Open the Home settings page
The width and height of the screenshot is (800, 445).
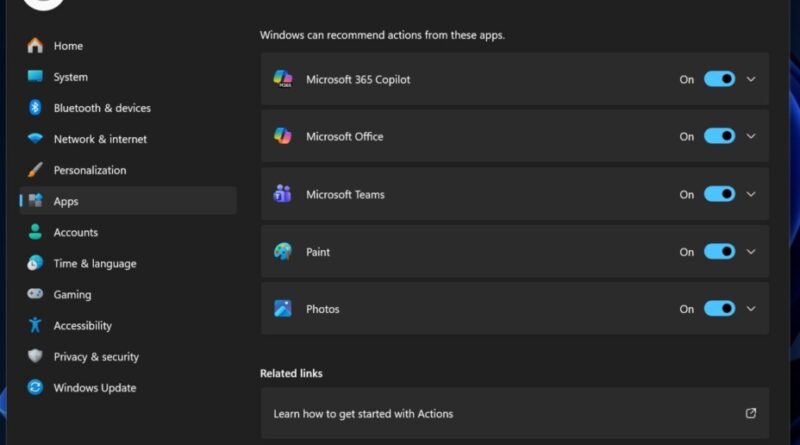(128, 45)
